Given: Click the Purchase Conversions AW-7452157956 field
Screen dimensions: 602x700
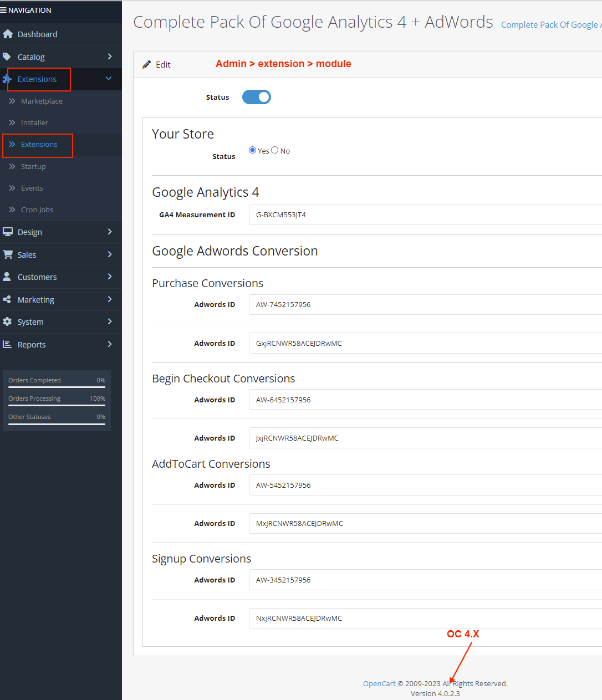Looking at the screenshot, I should coord(425,304).
